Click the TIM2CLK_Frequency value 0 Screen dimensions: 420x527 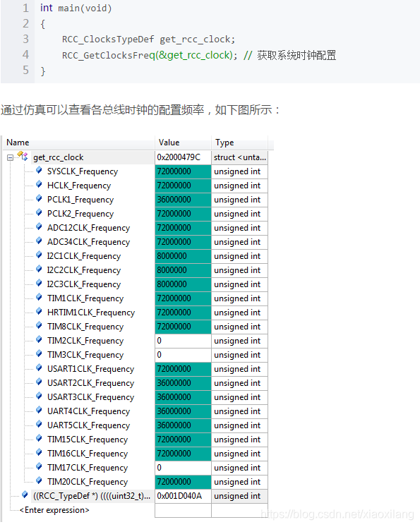point(183,341)
